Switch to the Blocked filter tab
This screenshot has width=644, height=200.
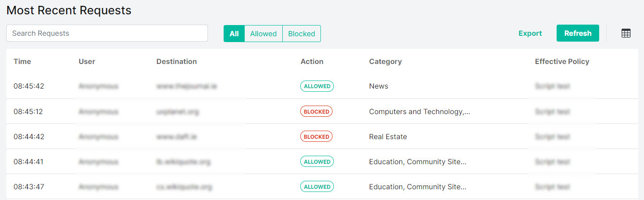point(302,34)
